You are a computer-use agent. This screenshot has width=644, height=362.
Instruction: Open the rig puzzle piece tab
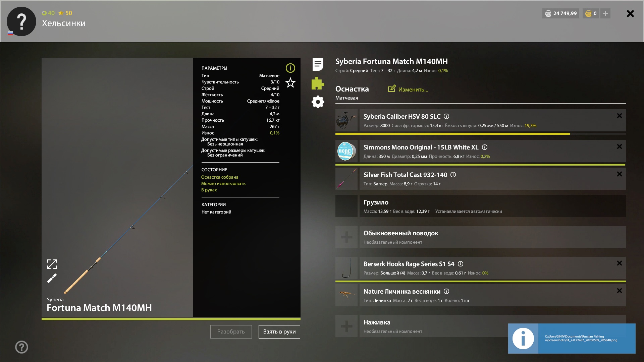pyautogui.click(x=318, y=83)
